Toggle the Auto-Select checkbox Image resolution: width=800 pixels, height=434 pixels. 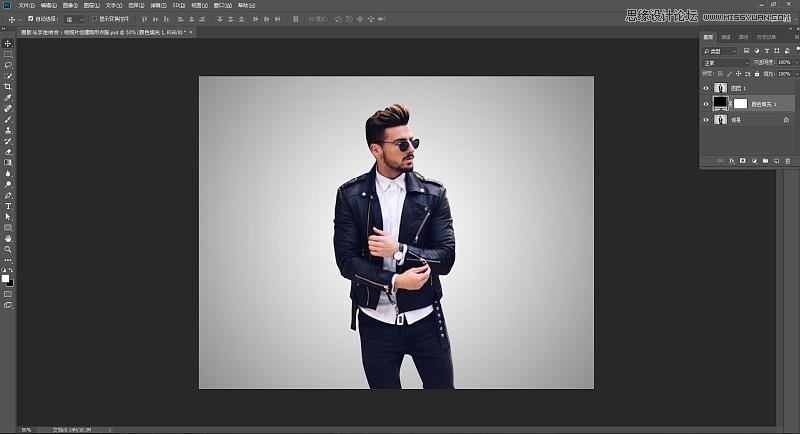30,18
